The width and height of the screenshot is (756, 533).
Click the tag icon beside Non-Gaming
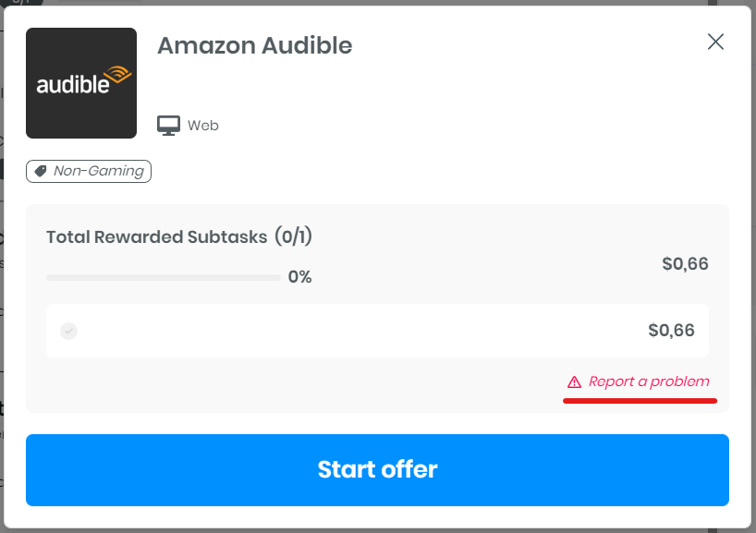pyautogui.click(x=41, y=171)
